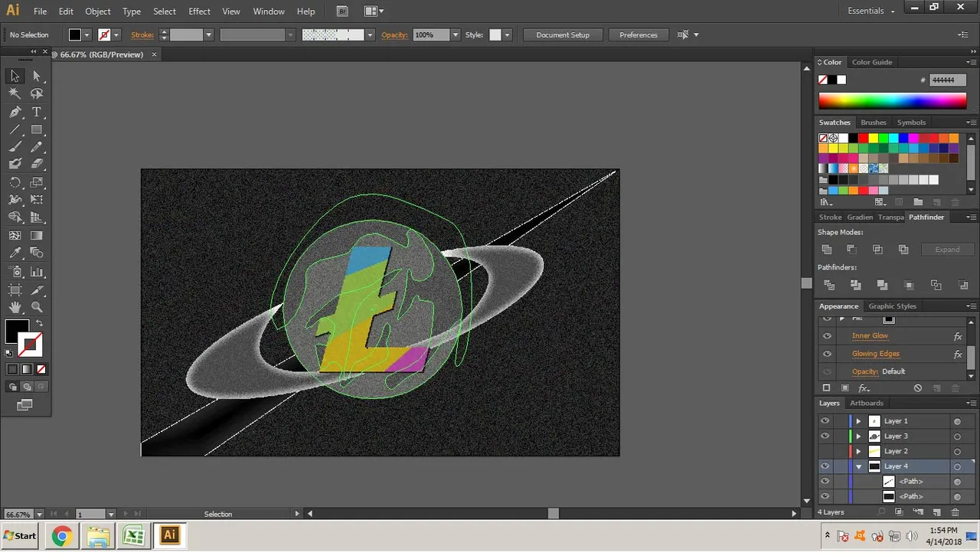Screen dimensions: 980x559
Task: Select the Hand tool
Action: click(15, 308)
